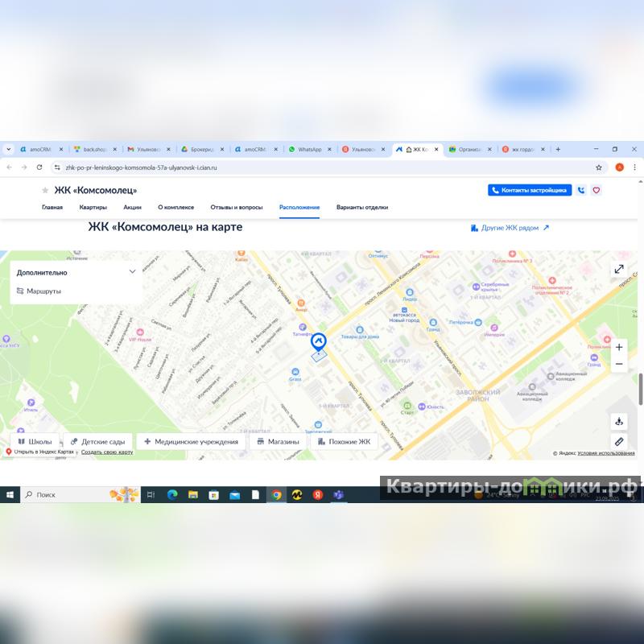Click the Контакты застройщика button
This screenshot has height=644, width=644.
(529, 191)
